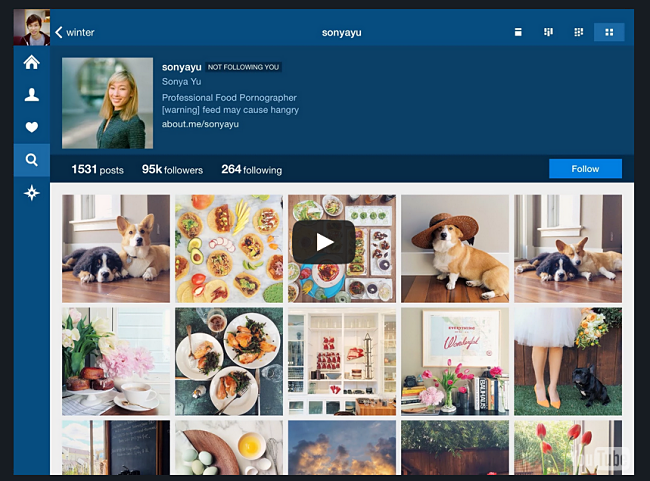Image resolution: width=650 pixels, height=481 pixels.
Task: Switch to small grid view icon
Action: (578, 32)
